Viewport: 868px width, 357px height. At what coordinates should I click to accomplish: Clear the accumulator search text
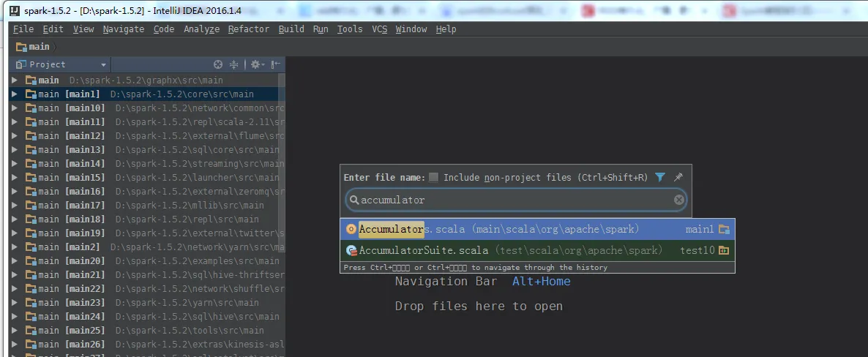[x=678, y=200]
